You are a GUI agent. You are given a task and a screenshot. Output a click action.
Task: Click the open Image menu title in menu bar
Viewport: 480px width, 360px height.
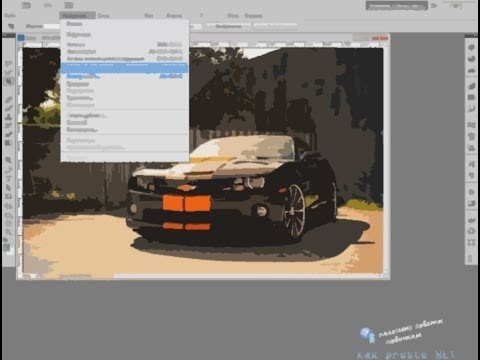[77, 16]
